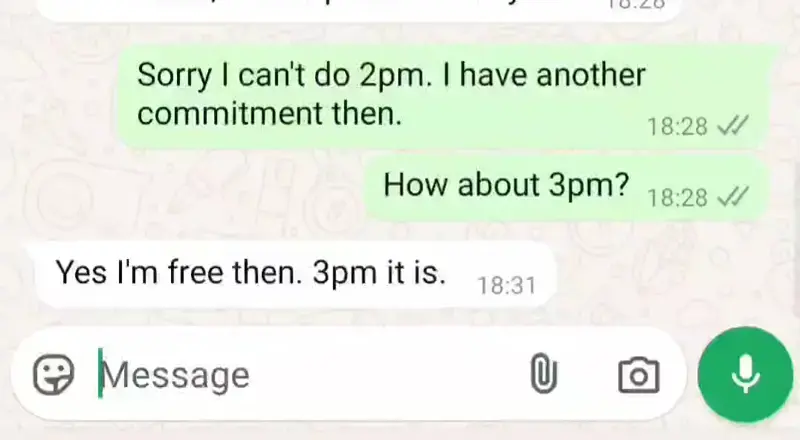Screen dimensions: 800x440
Task: Open the camera from message bar
Action: tap(639, 375)
